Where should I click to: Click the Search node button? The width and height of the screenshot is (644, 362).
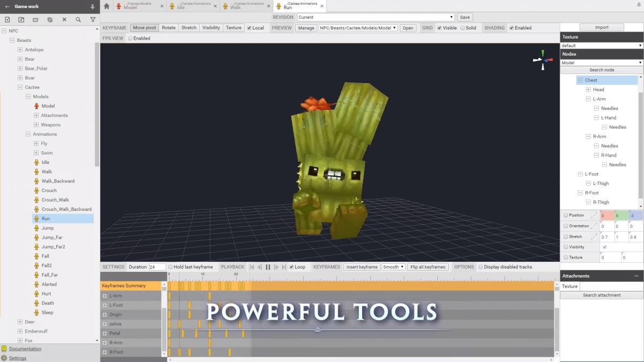602,70
